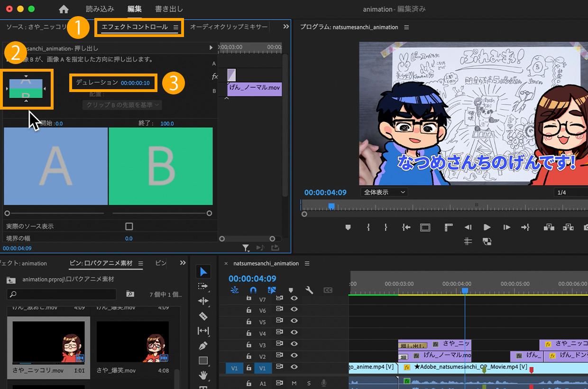The width and height of the screenshot is (588, 389).
Task: Select the Hand tool
Action: [203, 376]
